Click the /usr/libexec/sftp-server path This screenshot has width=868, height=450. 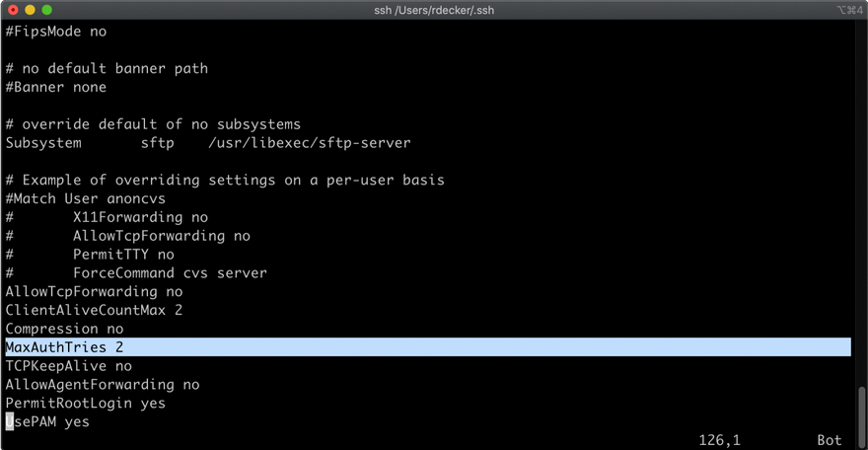coord(310,143)
